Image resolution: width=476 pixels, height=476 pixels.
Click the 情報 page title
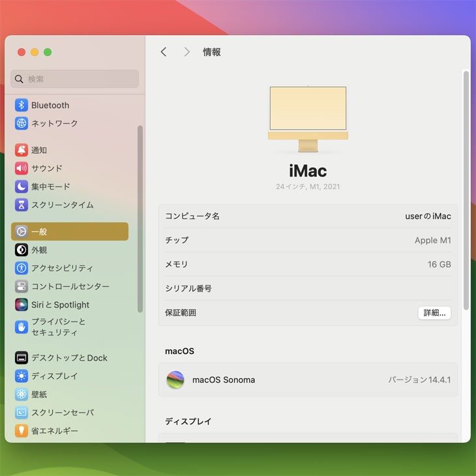coord(211,52)
